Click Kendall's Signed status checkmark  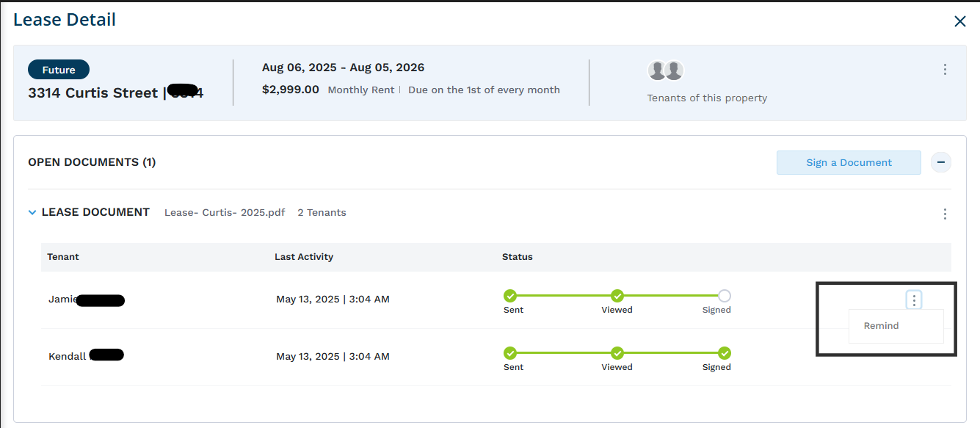725,353
